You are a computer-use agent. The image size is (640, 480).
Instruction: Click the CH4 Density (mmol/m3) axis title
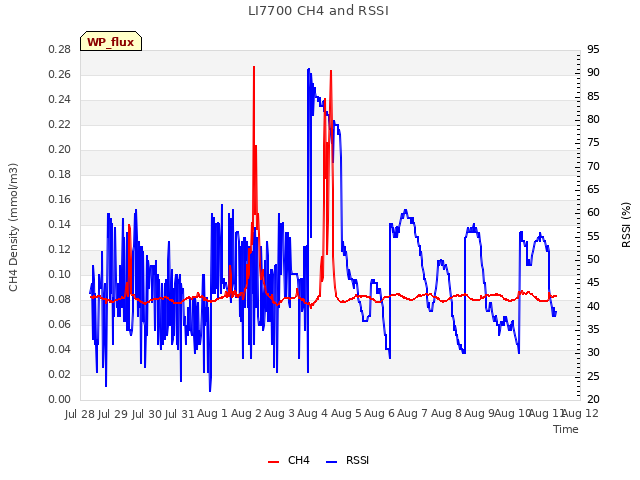13,227
